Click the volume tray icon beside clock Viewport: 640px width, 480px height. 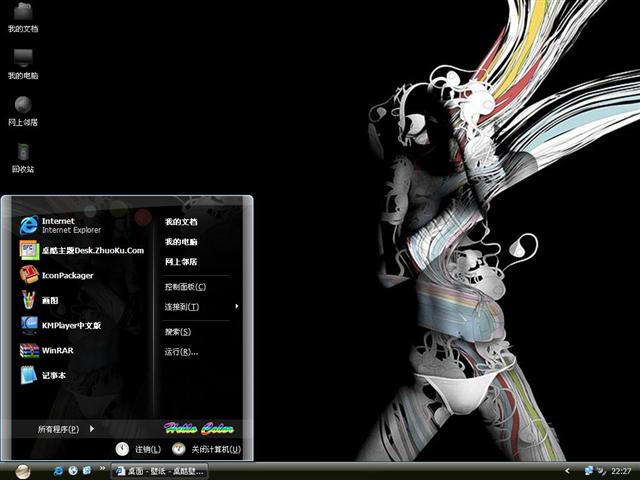(x=601, y=471)
